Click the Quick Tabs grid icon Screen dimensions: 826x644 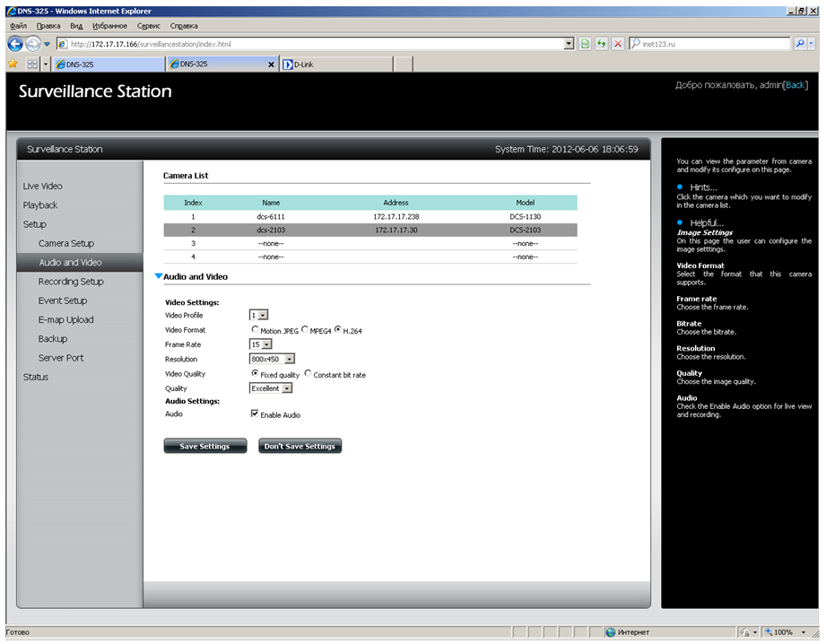(x=32, y=65)
